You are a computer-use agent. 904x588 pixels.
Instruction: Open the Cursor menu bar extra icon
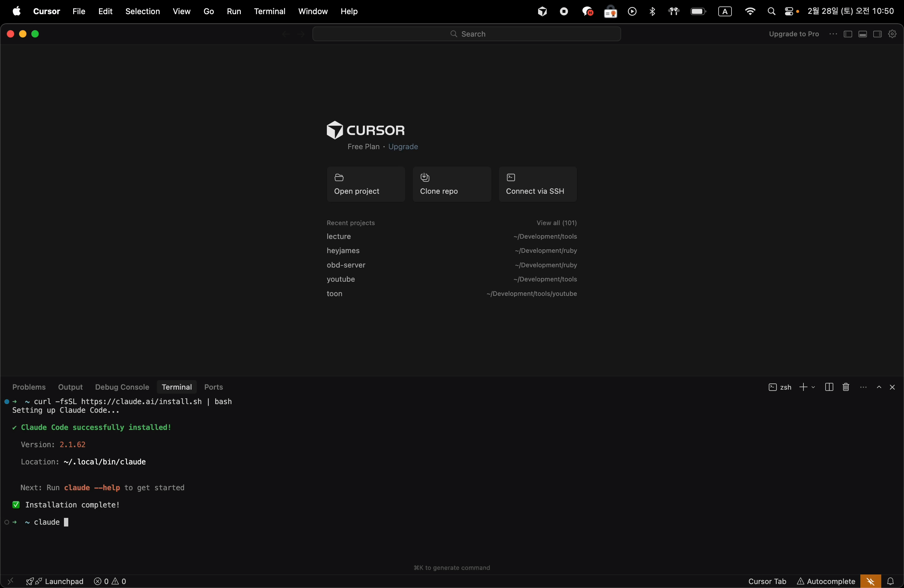pyautogui.click(x=542, y=12)
